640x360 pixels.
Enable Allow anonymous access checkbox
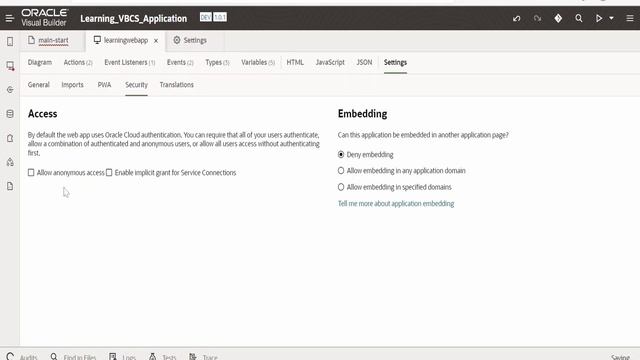coord(31,173)
